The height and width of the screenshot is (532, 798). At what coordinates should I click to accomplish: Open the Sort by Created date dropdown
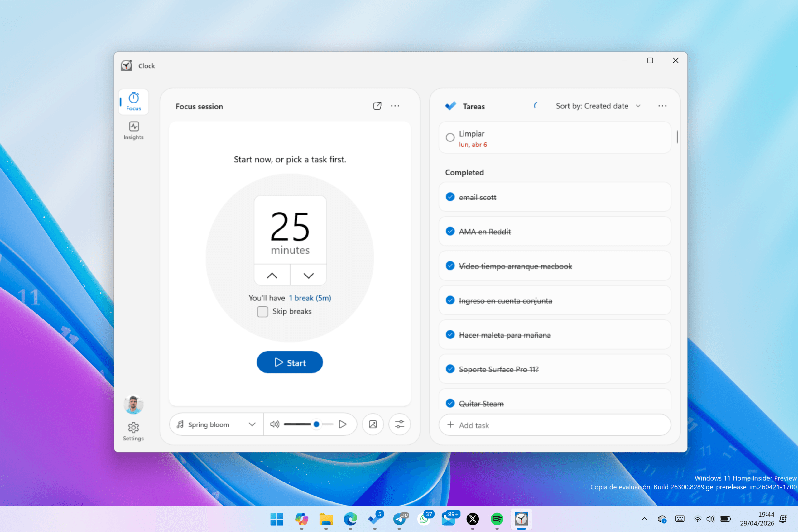pos(598,106)
